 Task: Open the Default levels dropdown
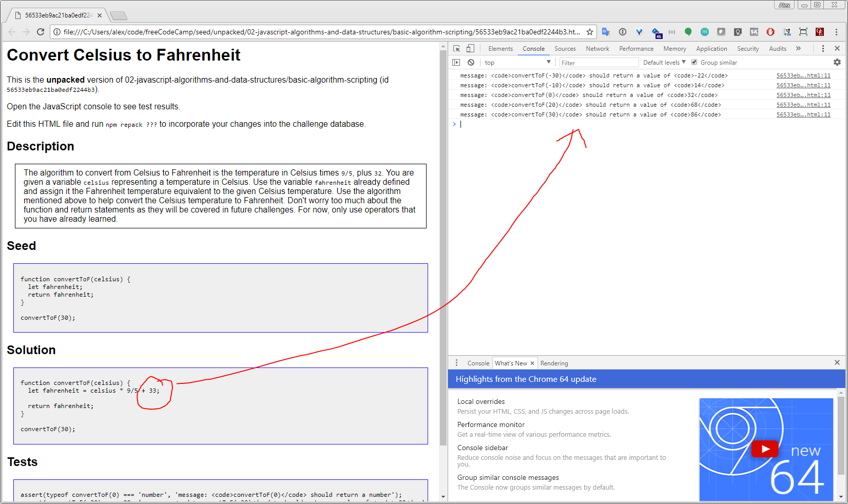coord(664,62)
